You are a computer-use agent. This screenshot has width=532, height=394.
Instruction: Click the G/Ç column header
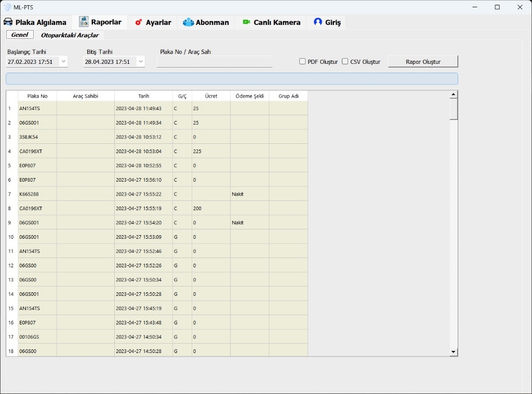[182, 96]
